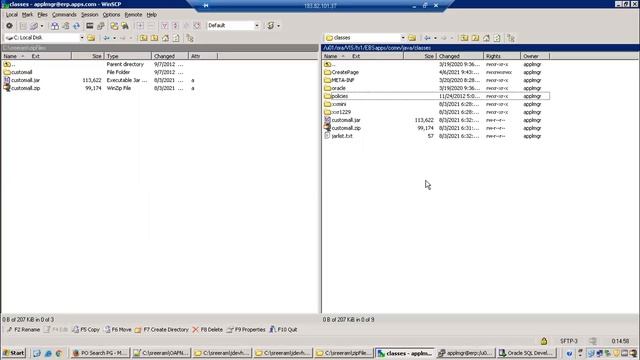Image resolution: width=640 pixels, height=360 pixels.
Task: Refresh the local panel
Action: (x=176, y=38)
